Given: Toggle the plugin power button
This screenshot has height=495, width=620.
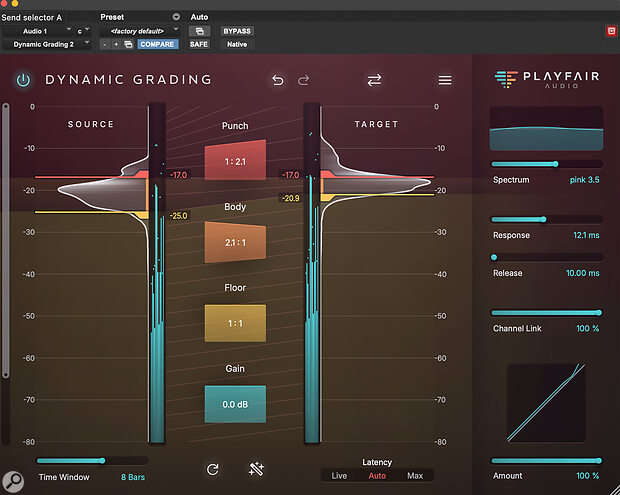Looking at the screenshot, I should 23,80.
